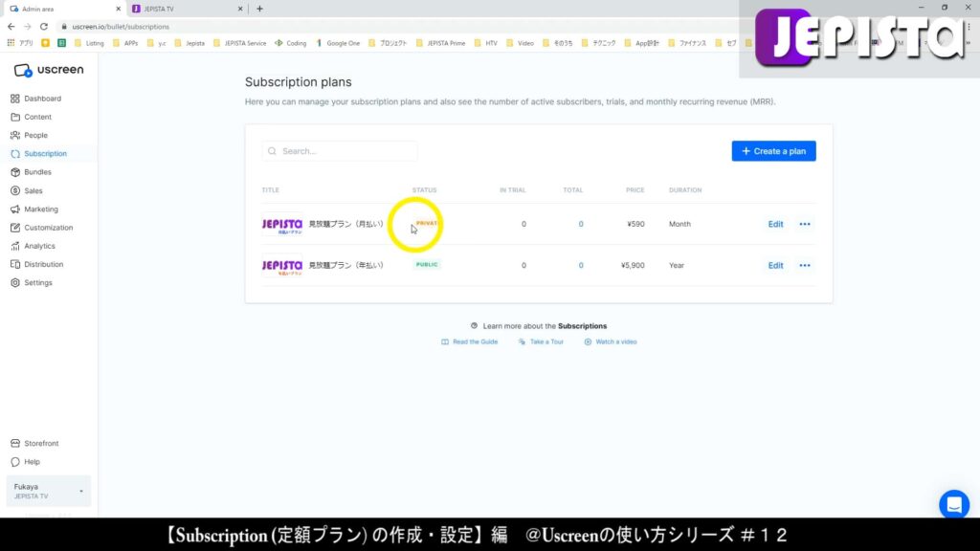Open the chat support bubble
980x551 pixels.
click(x=954, y=504)
